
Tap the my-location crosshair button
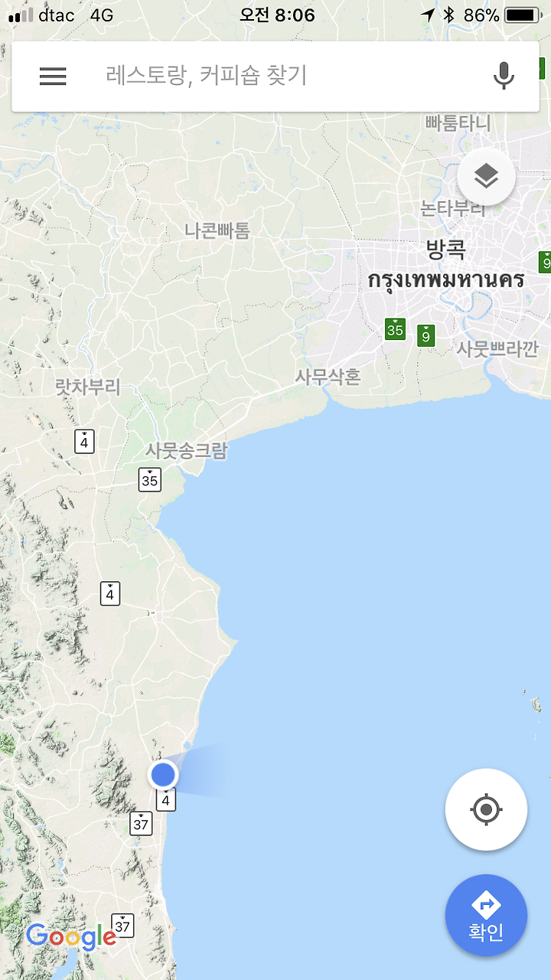[486, 809]
